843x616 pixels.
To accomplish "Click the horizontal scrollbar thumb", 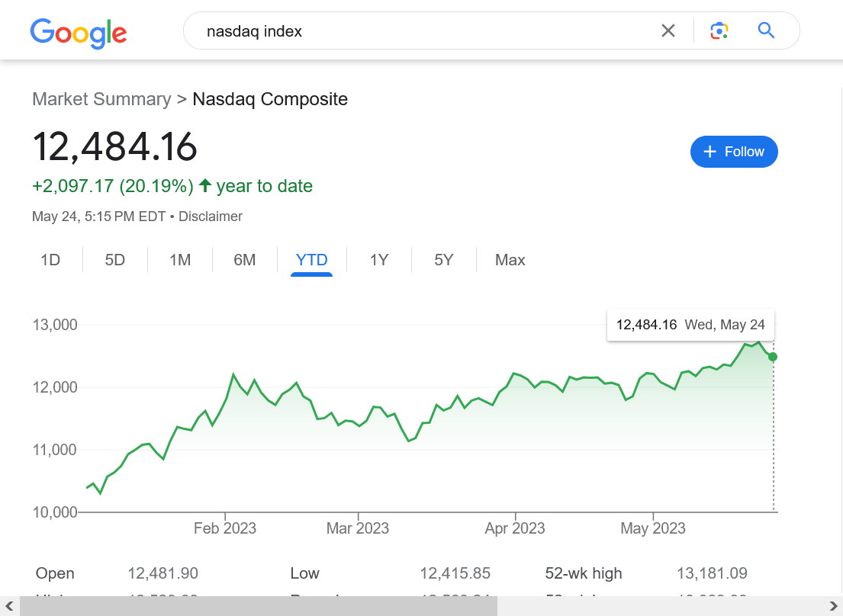I will click(259, 606).
